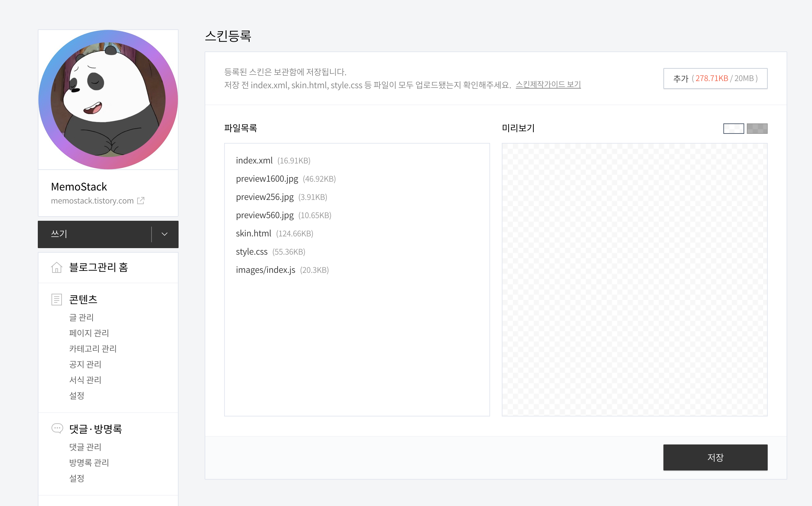Viewport: 812px width, 506px height.
Task: Click the speech bubble icon beside 댓글·방명록
Action: coord(57,429)
